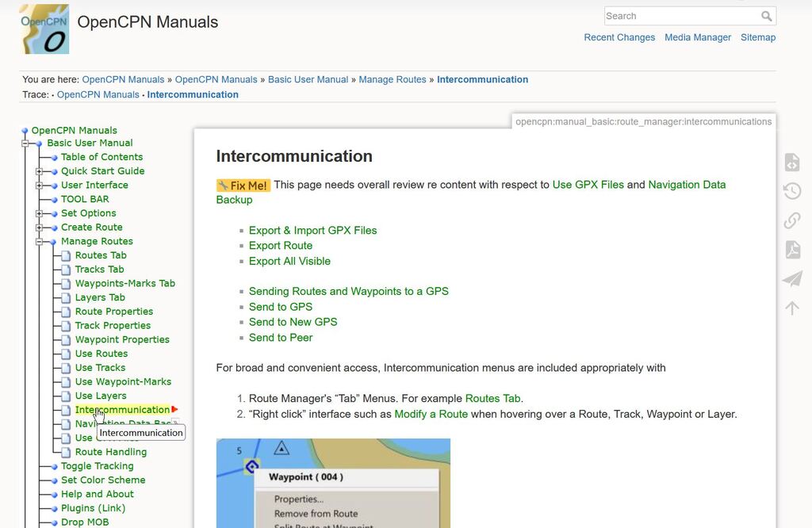Click page icon beside Tracks Tab
812x528 pixels.
click(66, 270)
